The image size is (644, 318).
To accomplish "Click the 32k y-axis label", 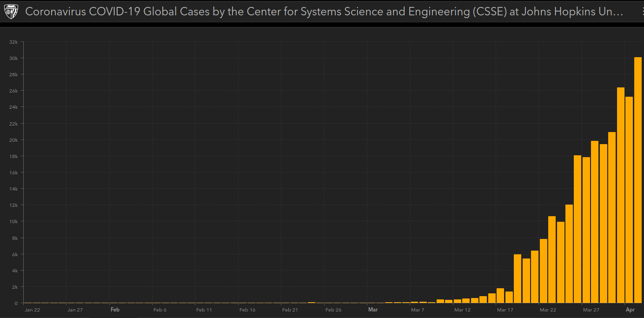I will [13, 42].
